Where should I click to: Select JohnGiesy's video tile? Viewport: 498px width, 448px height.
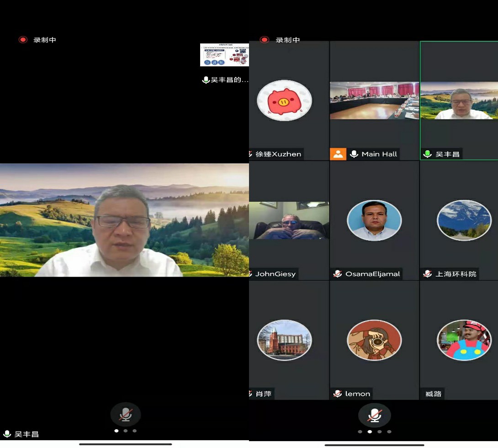click(x=289, y=220)
